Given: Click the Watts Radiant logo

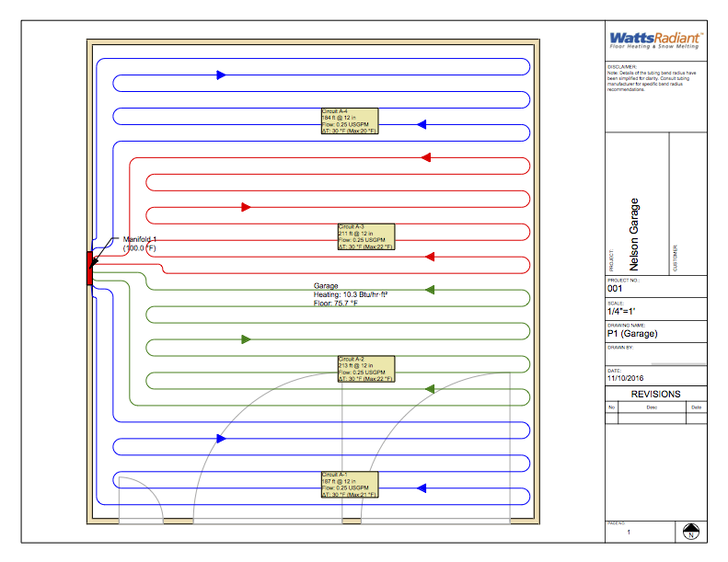Looking at the screenshot, I should pos(655,40).
